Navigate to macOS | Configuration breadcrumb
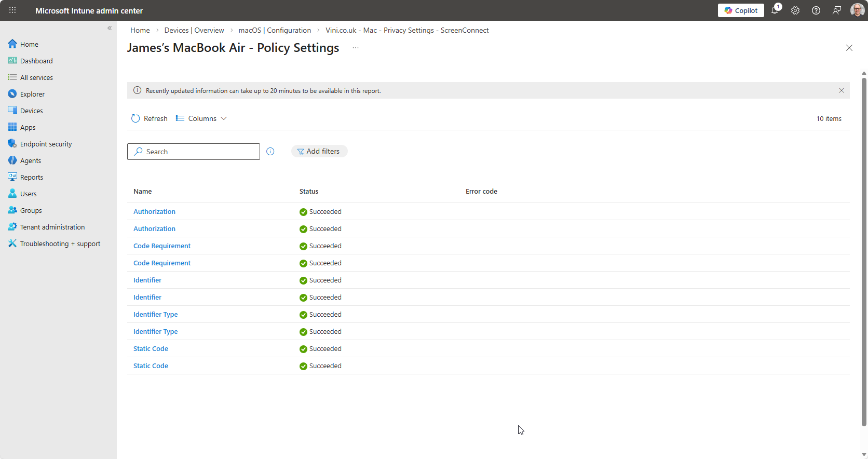This screenshot has height=459, width=868. [275, 30]
